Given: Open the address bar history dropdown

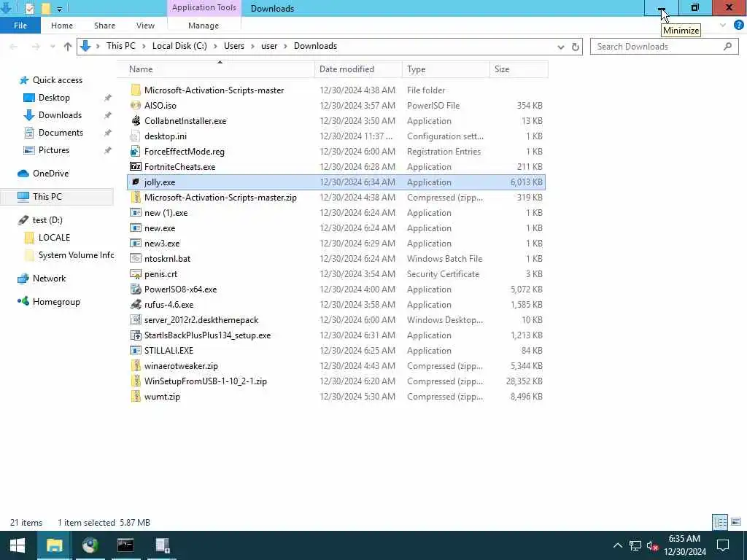Looking at the screenshot, I should [561, 47].
